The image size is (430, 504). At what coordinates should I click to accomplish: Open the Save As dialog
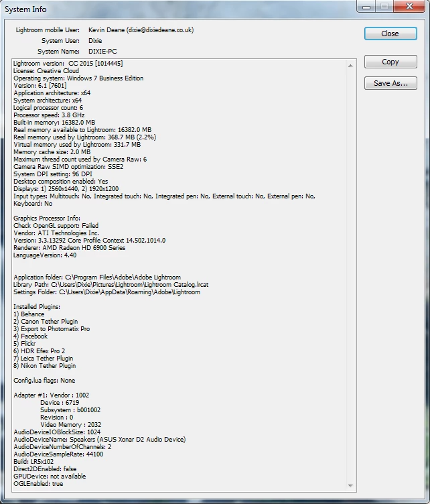[x=390, y=83]
